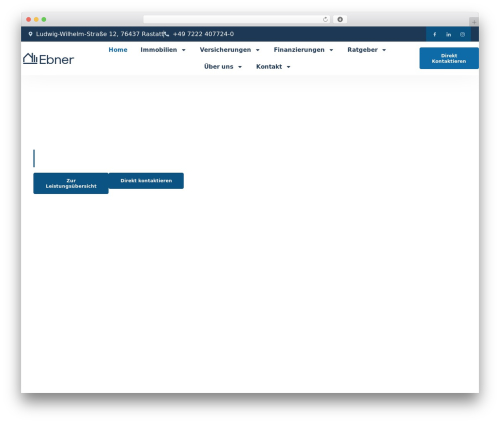The height and width of the screenshot is (423, 500).
Task: Close the browser window red button
Action: (x=29, y=19)
